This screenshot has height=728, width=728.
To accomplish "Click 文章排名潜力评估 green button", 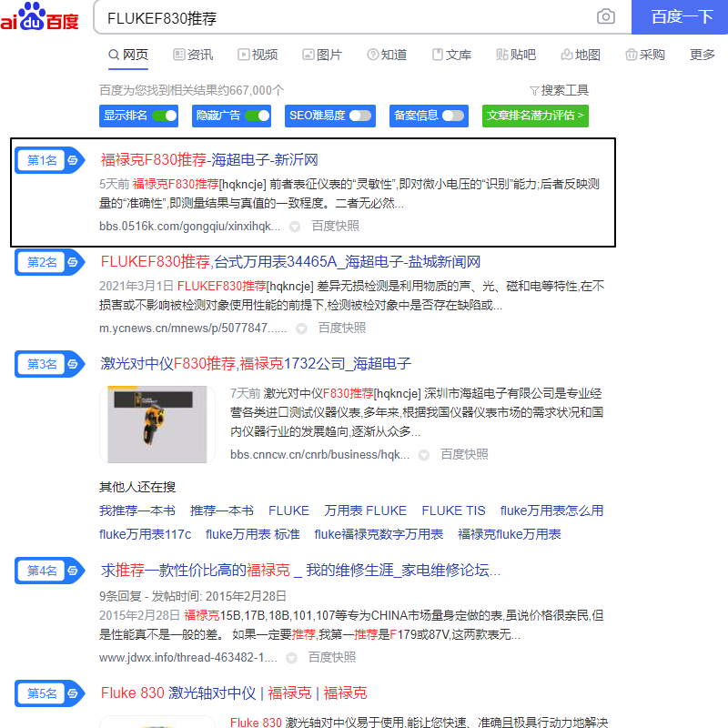I will (535, 116).
